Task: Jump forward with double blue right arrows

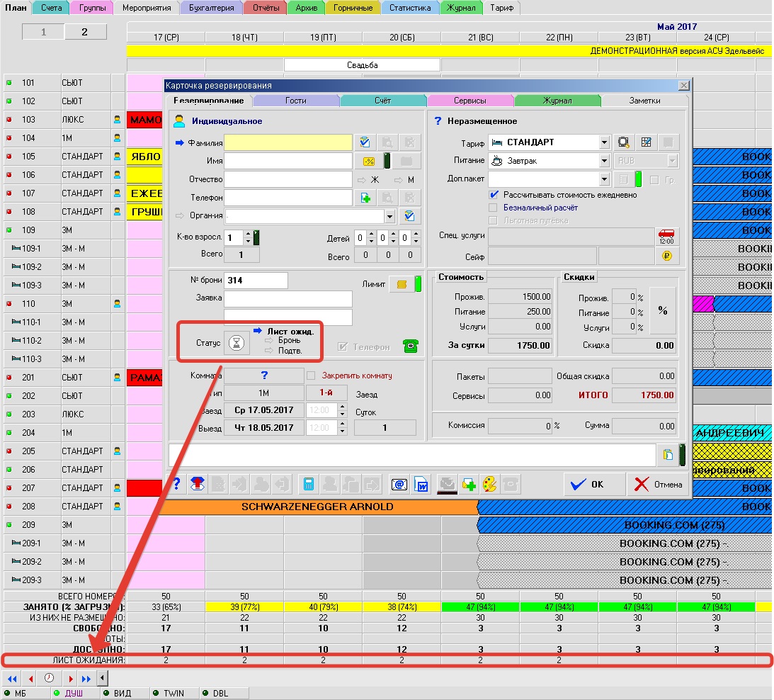Action: [86, 679]
